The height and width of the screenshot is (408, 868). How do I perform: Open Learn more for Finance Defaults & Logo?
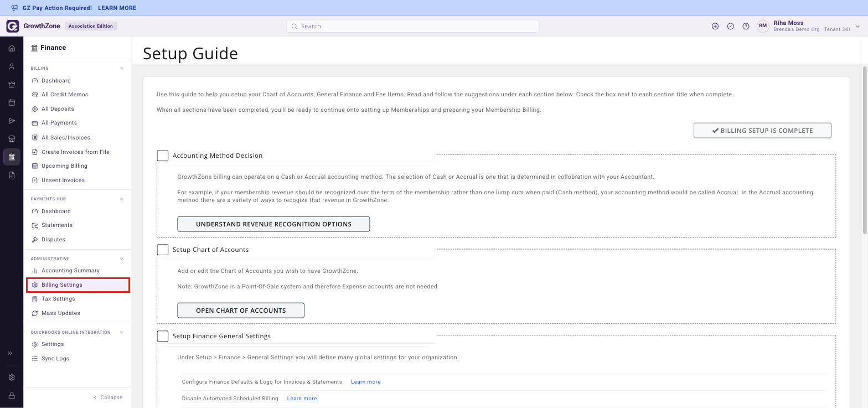[x=365, y=382]
